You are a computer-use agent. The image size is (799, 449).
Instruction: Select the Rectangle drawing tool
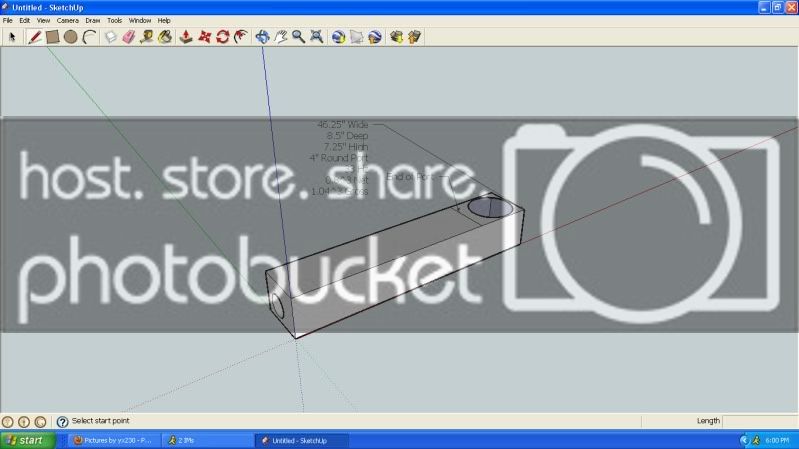(52, 37)
